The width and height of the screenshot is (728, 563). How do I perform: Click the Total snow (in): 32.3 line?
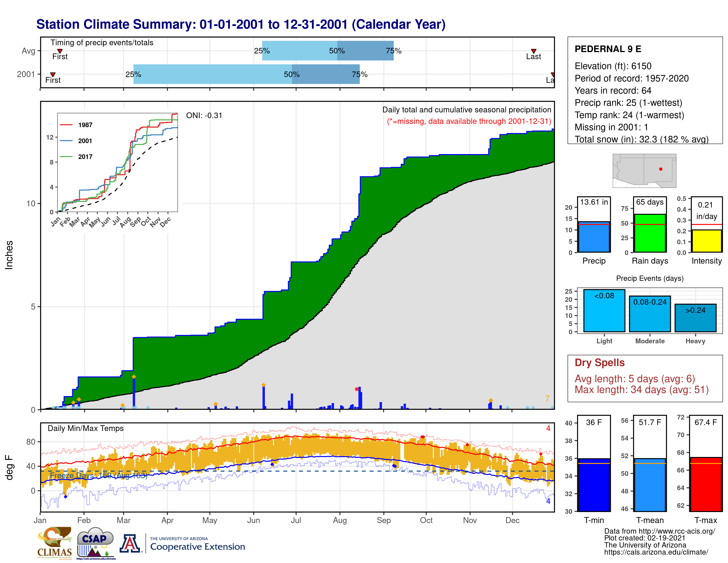pos(642,139)
